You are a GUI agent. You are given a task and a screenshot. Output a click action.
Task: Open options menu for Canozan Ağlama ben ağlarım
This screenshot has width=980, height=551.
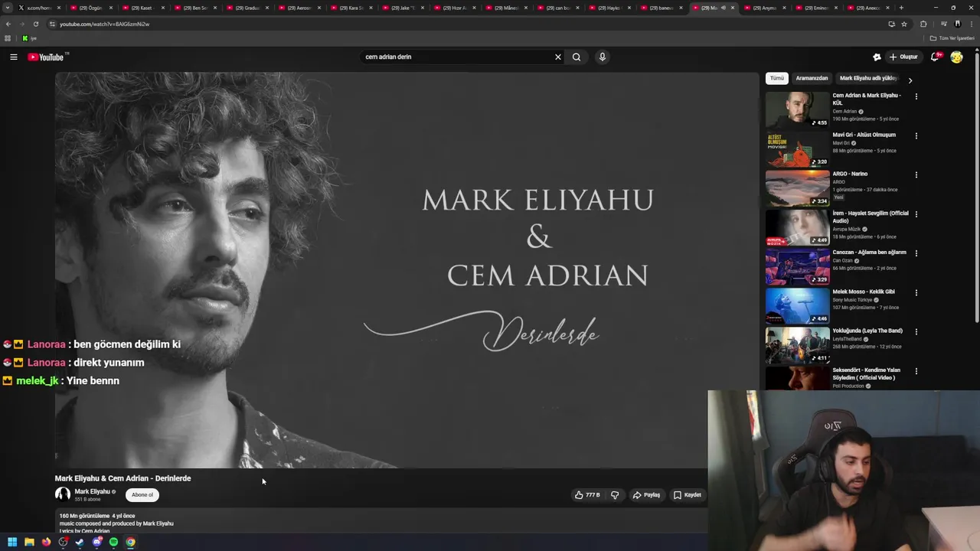(916, 253)
